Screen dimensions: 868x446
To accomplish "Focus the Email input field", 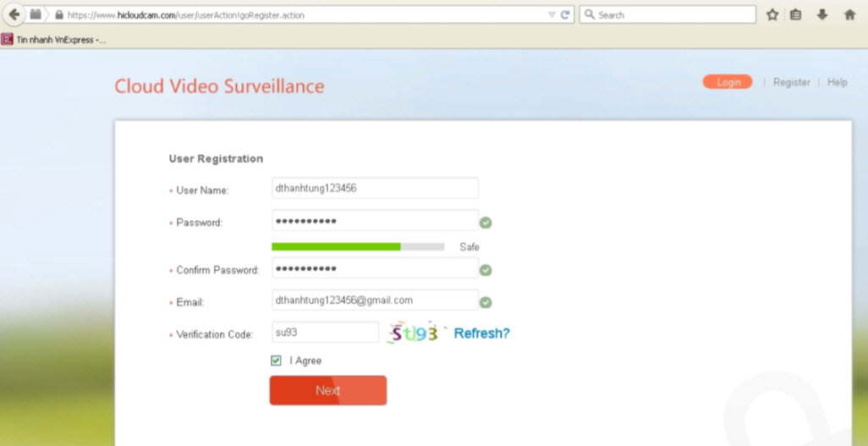I will point(375,300).
